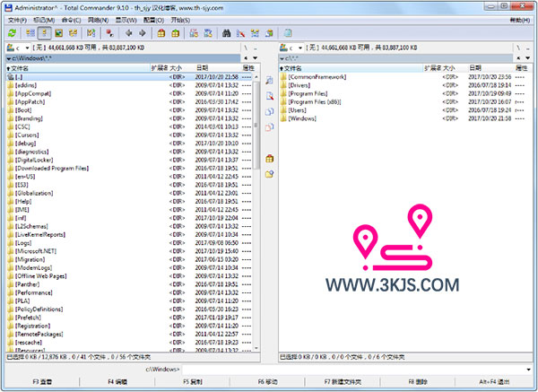Click the F6 移动 button
Viewport: 538px width, 392px height.
pyautogui.click(x=267, y=382)
